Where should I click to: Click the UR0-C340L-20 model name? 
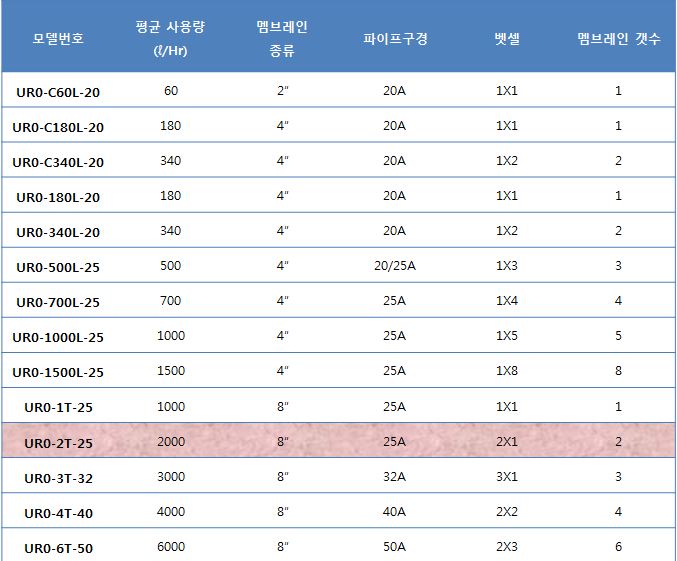[x=58, y=162]
